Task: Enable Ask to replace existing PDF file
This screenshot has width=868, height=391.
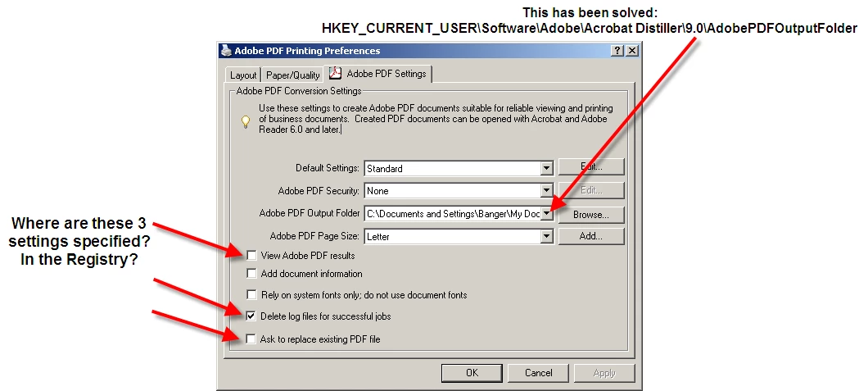Action: 252,339
